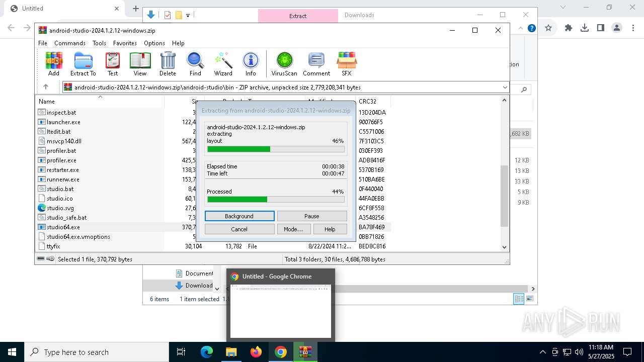The width and height of the screenshot is (644, 362).
Task: Bookmark page with the star icon
Action: coord(548,28)
